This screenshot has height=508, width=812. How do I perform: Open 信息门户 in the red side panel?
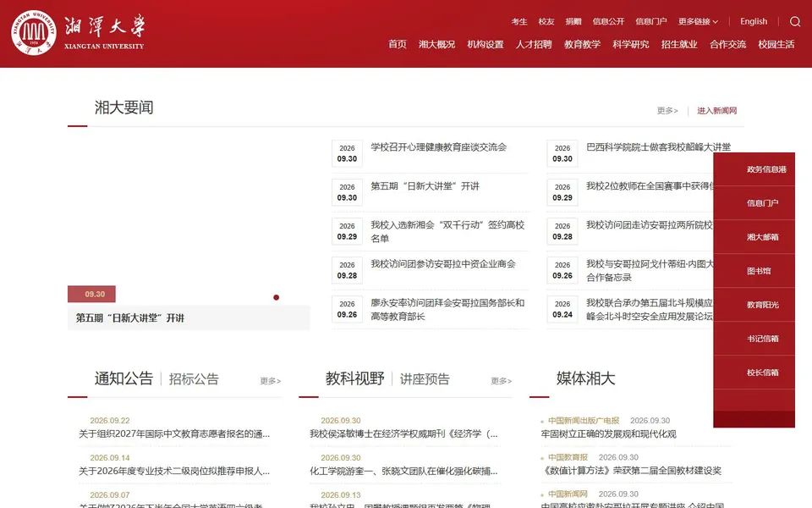(762, 203)
